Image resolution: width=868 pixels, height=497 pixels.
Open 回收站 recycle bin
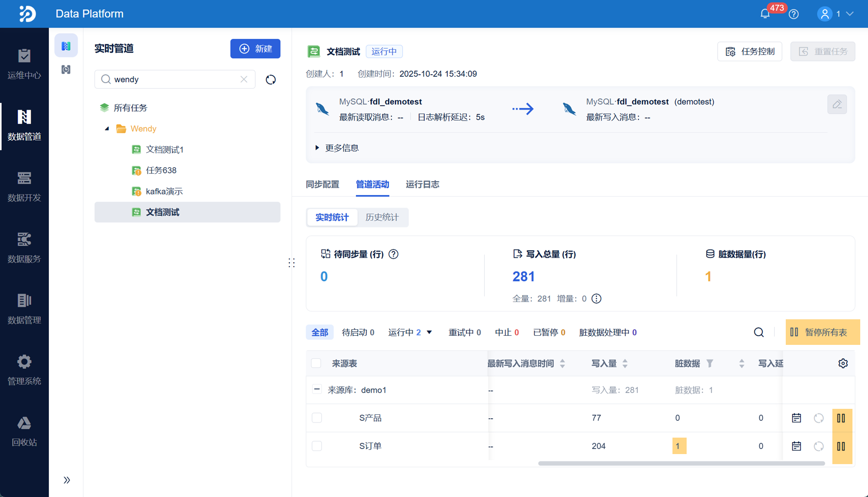(24, 431)
